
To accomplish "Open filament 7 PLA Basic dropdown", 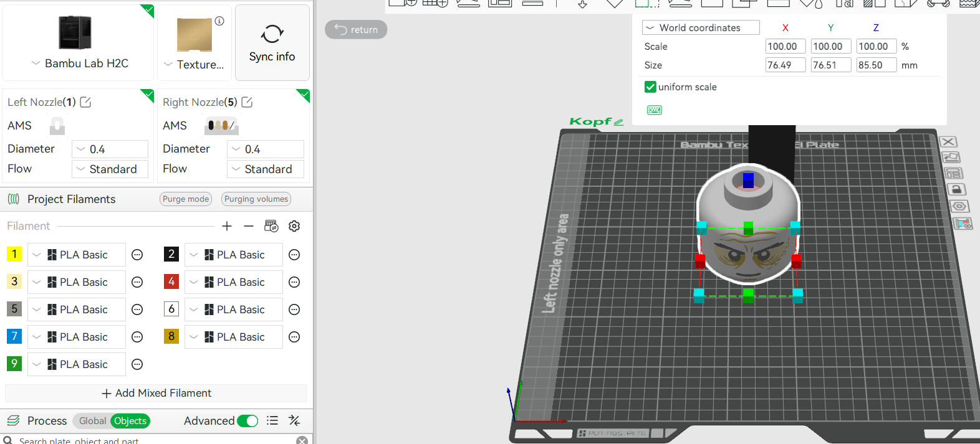I will click(x=77, y=337).
